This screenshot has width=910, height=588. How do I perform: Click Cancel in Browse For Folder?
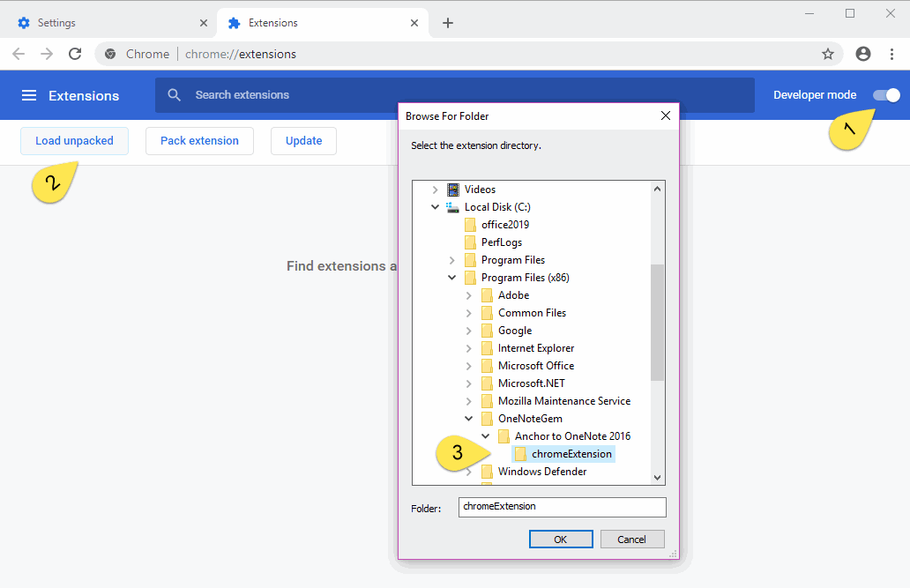coord(632,540)
